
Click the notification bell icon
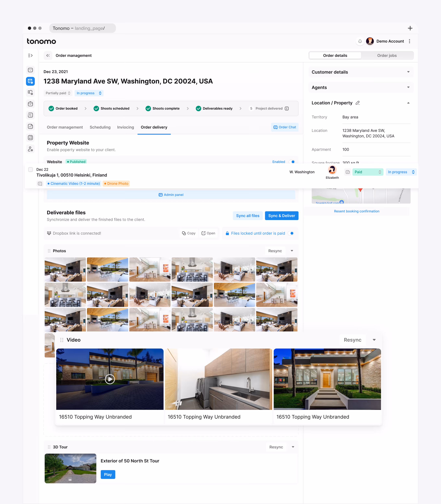point(360,41)
